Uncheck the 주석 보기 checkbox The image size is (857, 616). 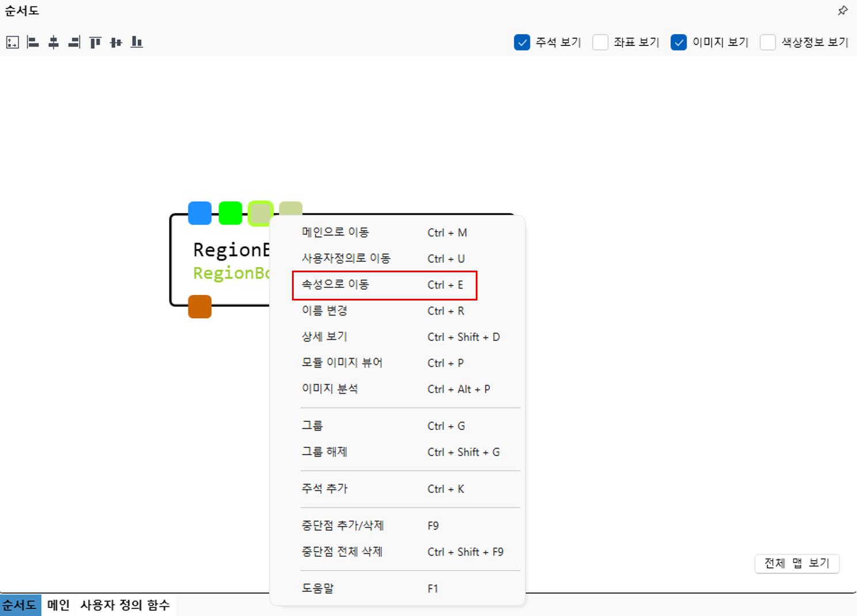[522, 43]
